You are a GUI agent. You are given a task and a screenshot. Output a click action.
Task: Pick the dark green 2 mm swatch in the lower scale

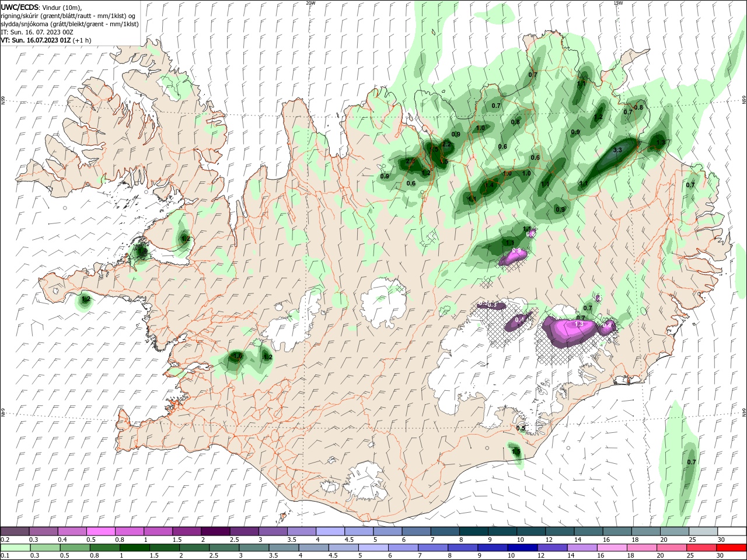click(x=193, y=548)
